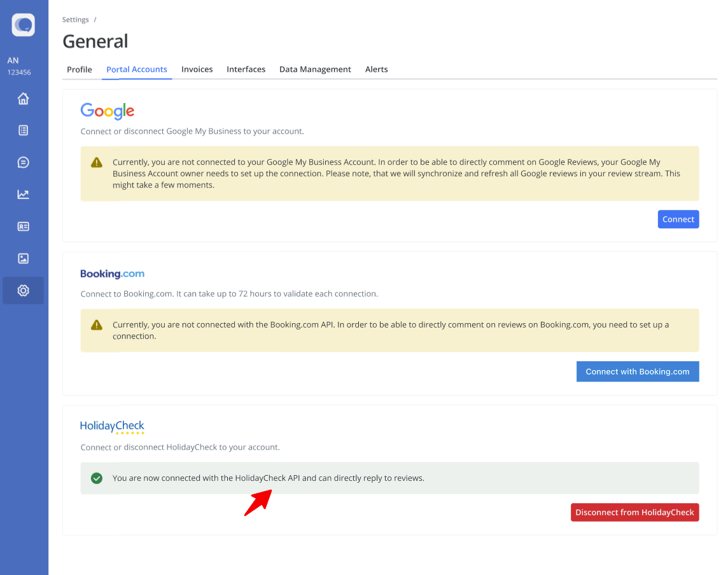Click Connect with Booking.com button
Screen dimensions: 728x575
point(638,371)
